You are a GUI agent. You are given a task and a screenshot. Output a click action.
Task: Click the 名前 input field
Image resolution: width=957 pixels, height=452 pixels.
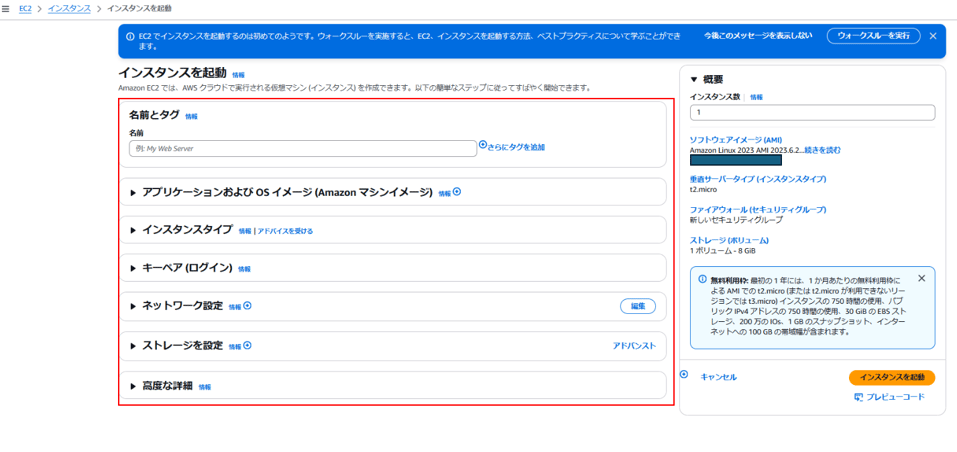click(x=303, y=148)
